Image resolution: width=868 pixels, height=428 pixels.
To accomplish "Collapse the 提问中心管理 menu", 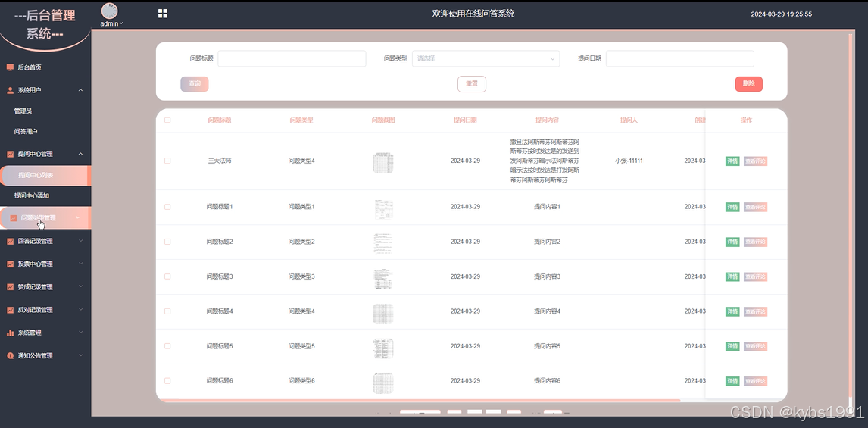I will point(80,154).
